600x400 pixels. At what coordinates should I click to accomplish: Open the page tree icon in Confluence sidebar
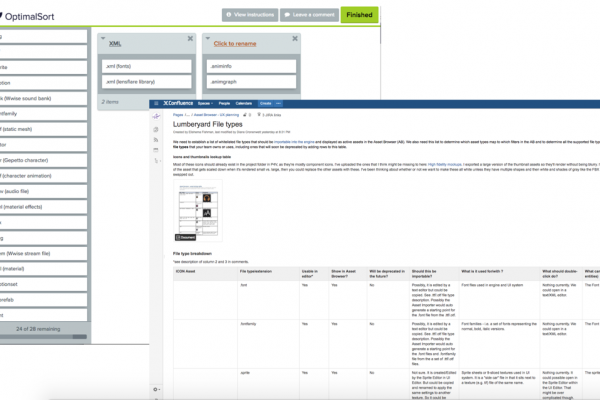tap(156, 160)
